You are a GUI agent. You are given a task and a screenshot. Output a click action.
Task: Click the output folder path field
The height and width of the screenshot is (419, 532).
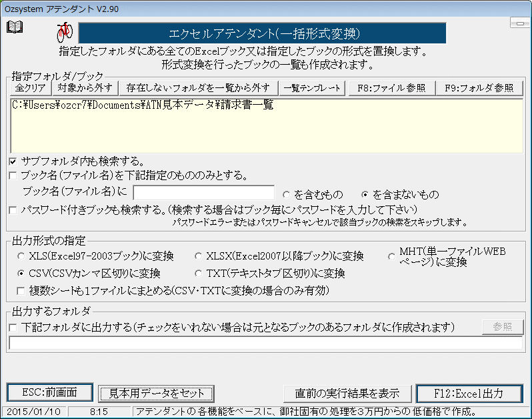pyautogui.click(x=265, y=343)
